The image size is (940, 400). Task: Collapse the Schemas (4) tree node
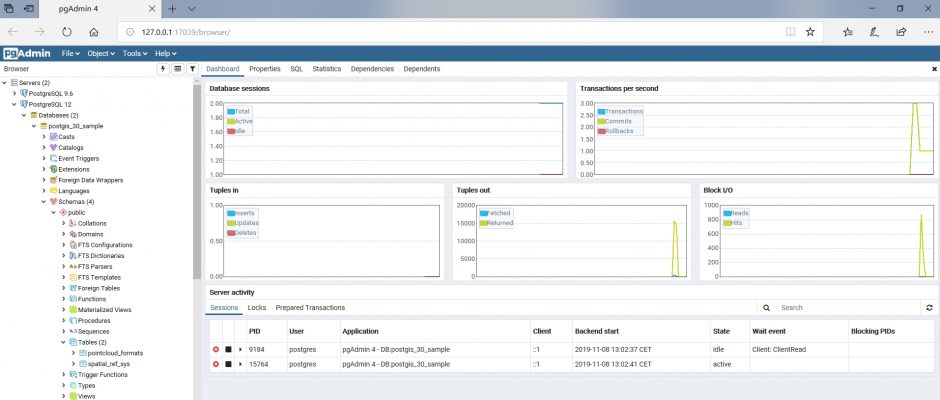(43, 201)
